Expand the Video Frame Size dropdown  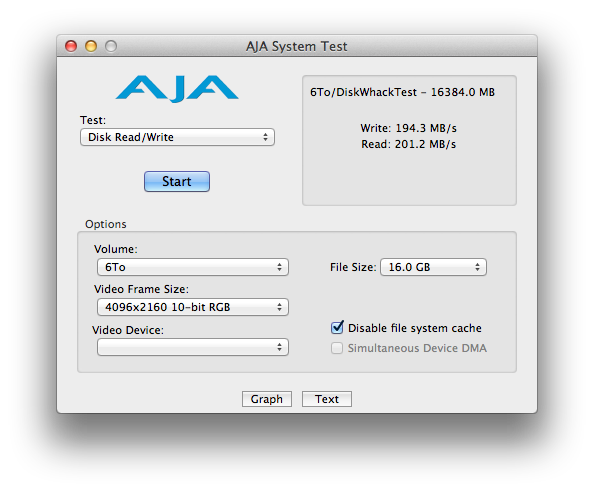[193, 307]
